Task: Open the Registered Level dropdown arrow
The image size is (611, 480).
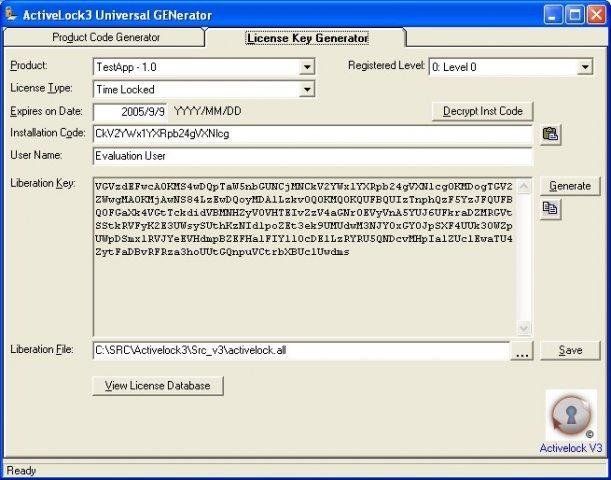Action: pos(585,67)
